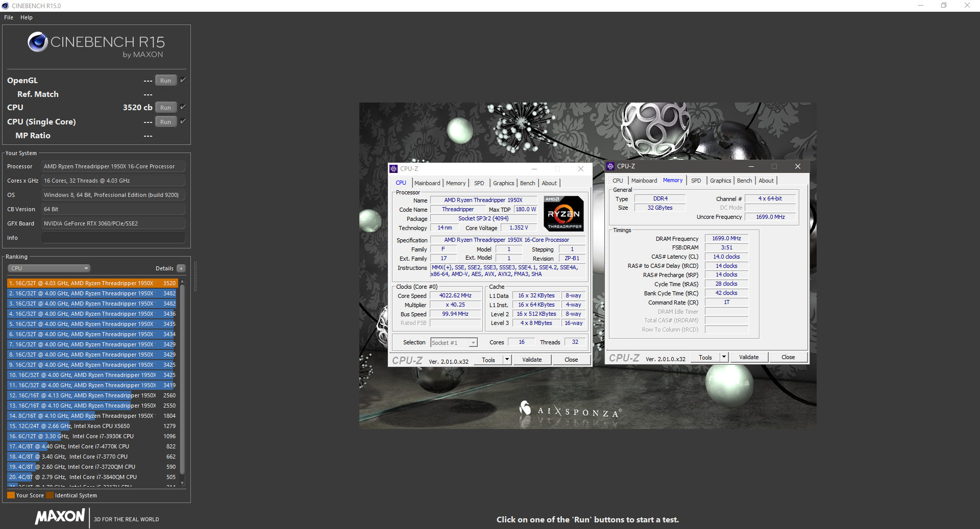Select ranking entry 12 at 4.13 GHz

point(92,395)
